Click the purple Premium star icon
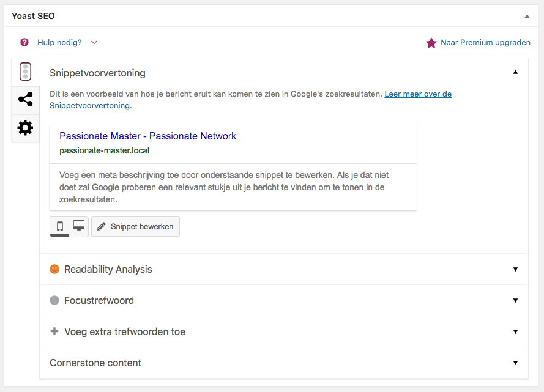The width and height of the screenshot is (544, 392). pos(431,43)
